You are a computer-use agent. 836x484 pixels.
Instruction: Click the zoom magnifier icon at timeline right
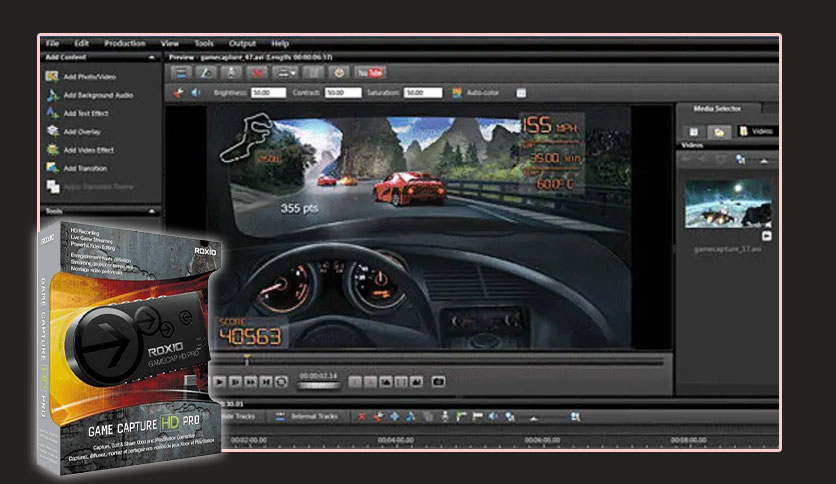point(575,417)
